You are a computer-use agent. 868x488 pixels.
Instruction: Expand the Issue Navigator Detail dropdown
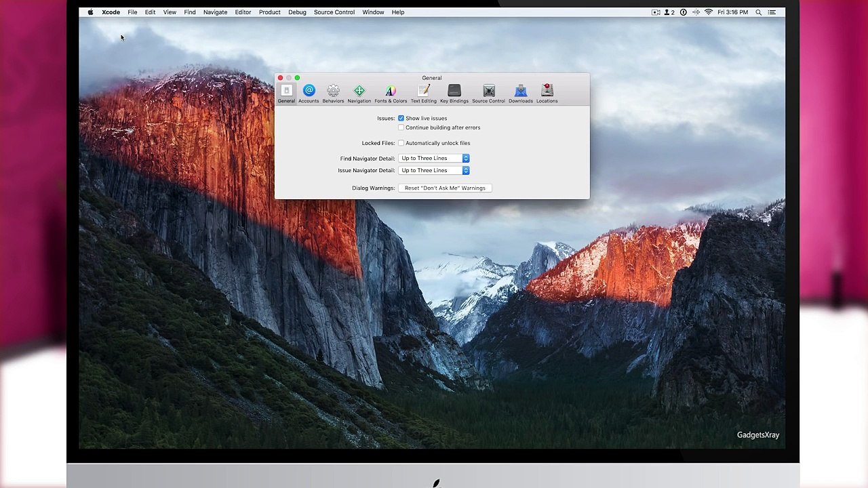pyautogui.click(x=434, y=170)
